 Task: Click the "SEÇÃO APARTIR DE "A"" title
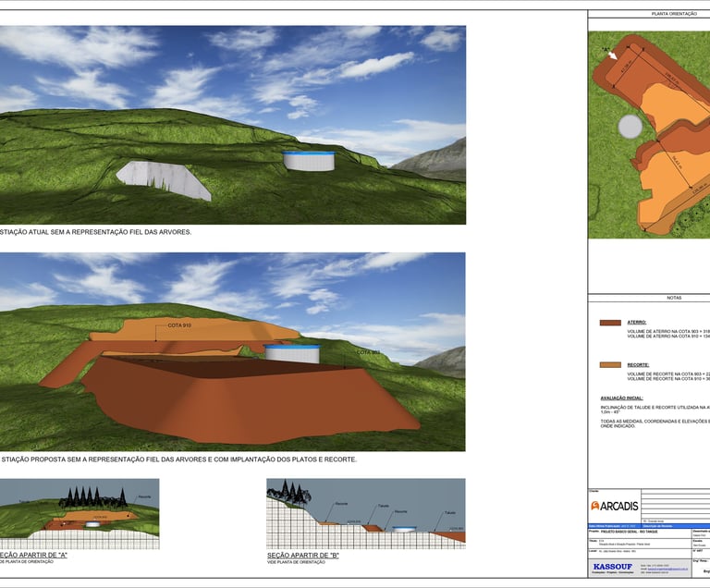[33, 555]
